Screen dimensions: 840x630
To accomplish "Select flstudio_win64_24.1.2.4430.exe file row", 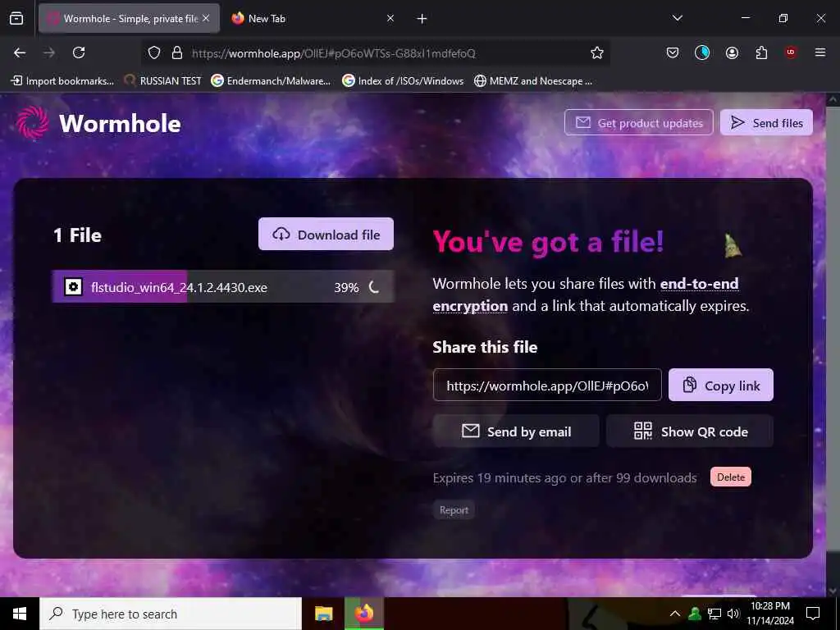I will (x=223, y=286).
